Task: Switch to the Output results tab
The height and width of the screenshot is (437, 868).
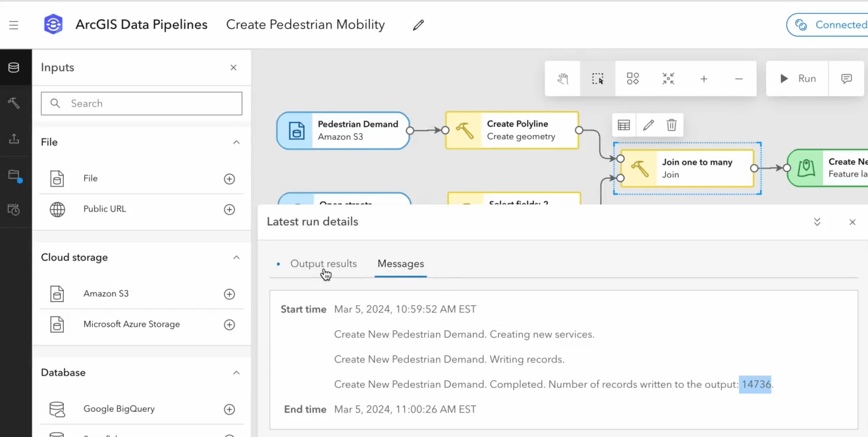Action: 323,263
